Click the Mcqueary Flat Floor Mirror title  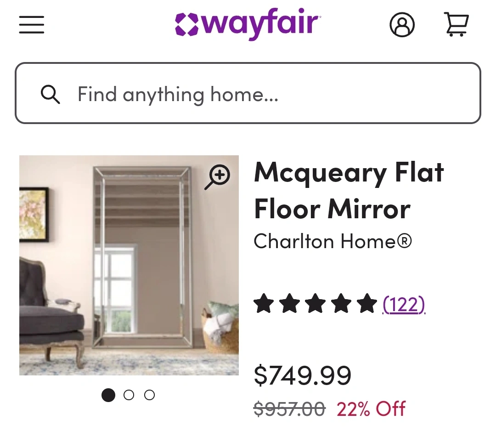coord(349,191)
